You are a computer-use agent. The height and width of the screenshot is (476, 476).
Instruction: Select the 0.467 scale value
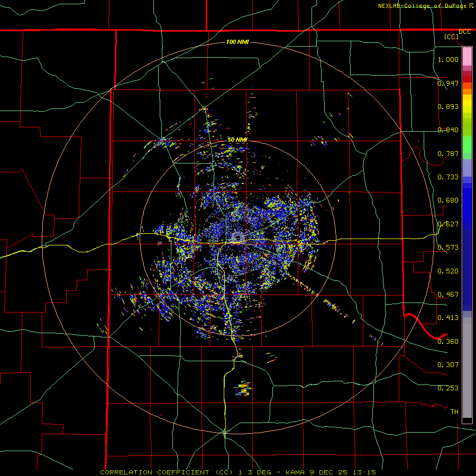click(448, 294)
